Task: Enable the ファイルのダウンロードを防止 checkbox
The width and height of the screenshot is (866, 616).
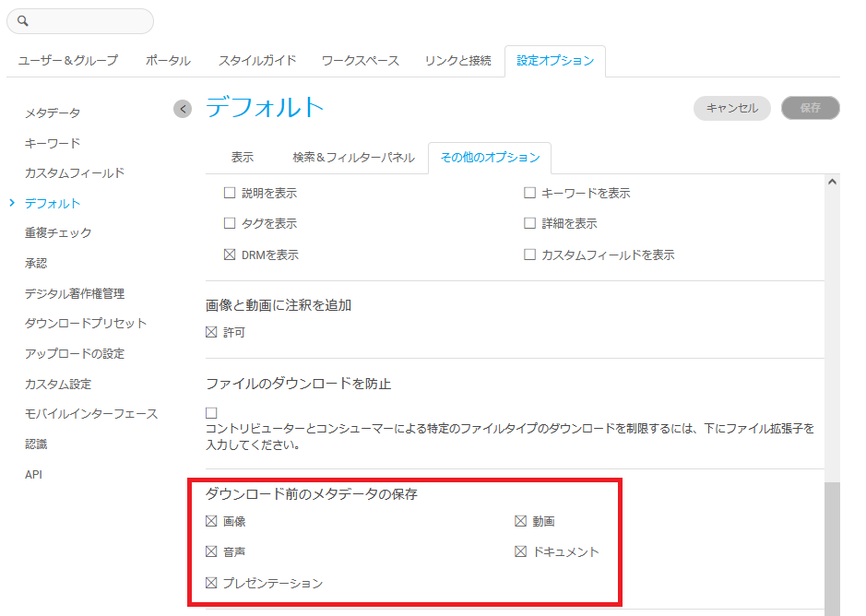Action: [x=211, y=412]
